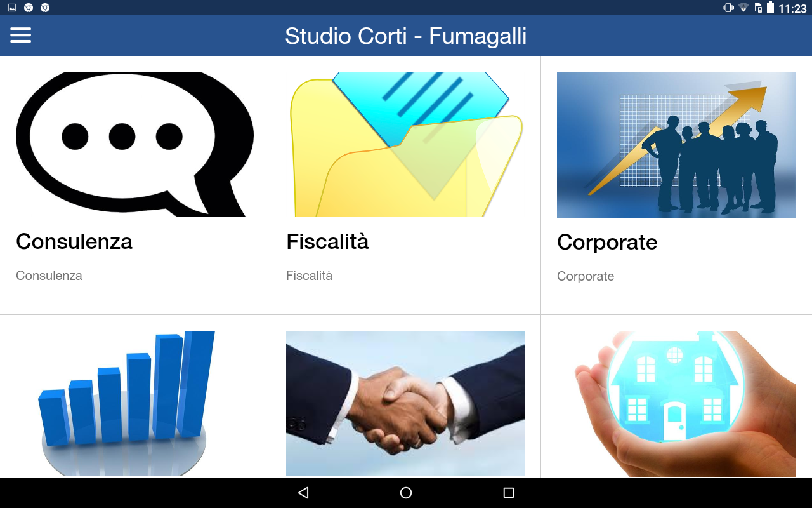The width and height of the screenshot is (812, 508).
Task: Tap the grey Consulenza subtitle text
Action: (49, 276)
